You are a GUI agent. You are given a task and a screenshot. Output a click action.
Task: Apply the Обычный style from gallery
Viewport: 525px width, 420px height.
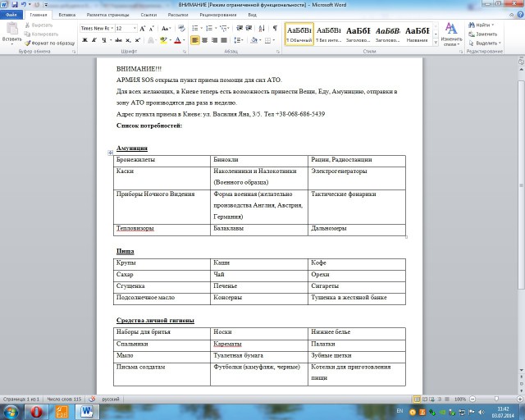(x=299, y=34)
